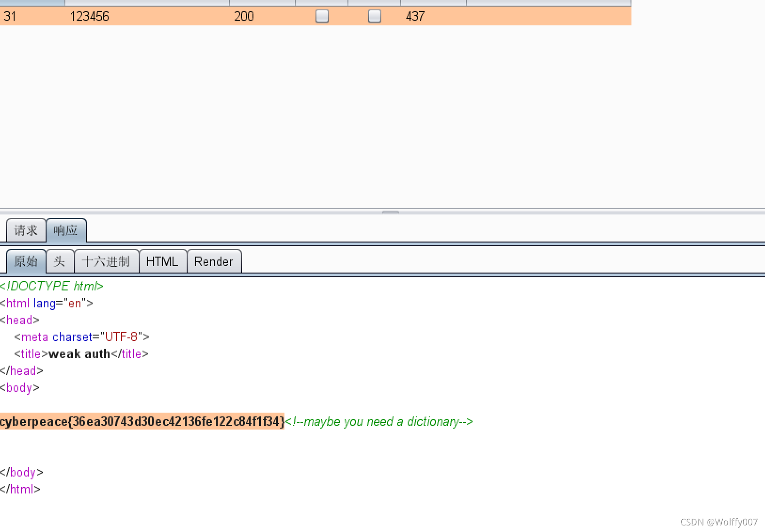Click the meta charset="UTF-8" line
Image resolution: width=765 pixels, height=532 pixels.
(x=82, y=337)
